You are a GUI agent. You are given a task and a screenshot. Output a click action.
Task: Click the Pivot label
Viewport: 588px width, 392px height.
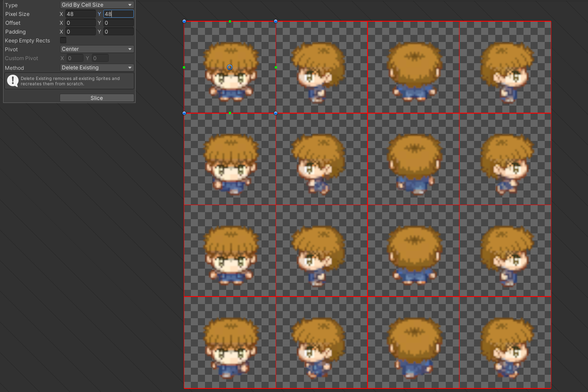pyautogui.click(x=11, y=49)
